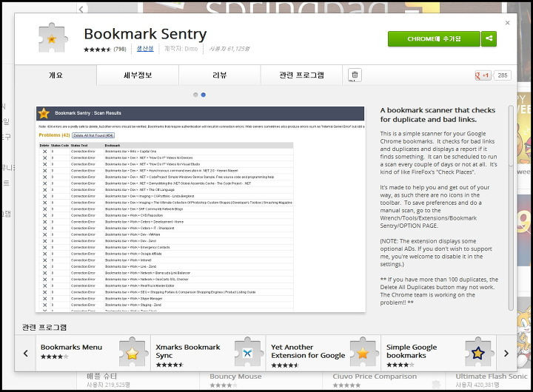Click the Yet Another Extension star icon

(x=363, y=352)
